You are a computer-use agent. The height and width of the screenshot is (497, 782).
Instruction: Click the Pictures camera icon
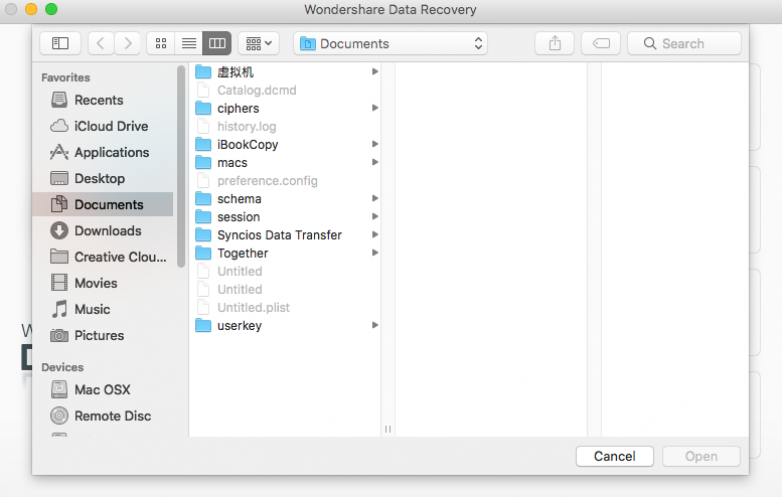[59, 335]
